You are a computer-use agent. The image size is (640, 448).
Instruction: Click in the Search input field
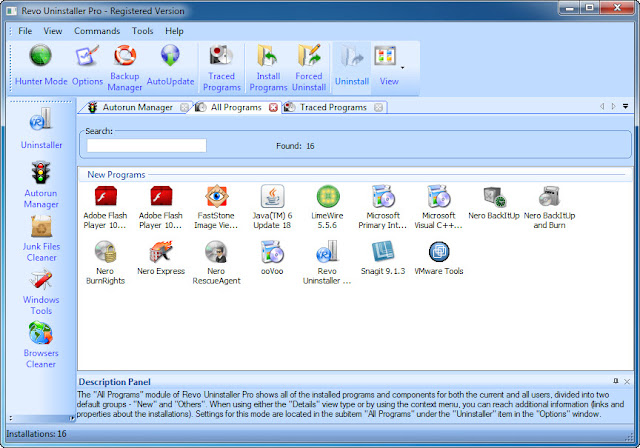[x=147, y=146]
